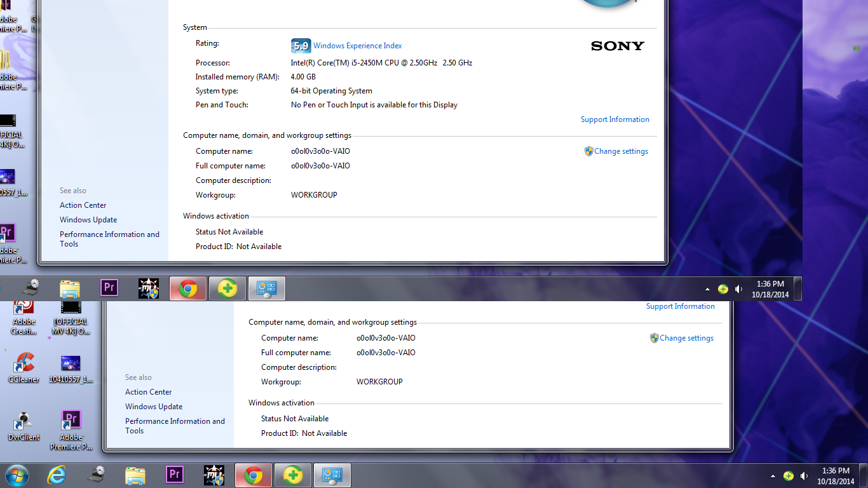Click the 5.9 Windows Experience rating badge
Viewport: 868px width, 488px height.
[301, 46]
